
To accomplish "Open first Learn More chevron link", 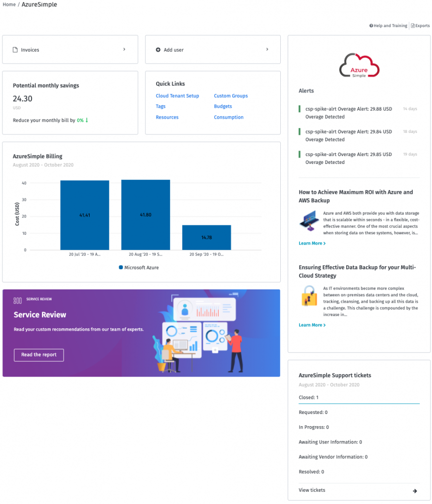I will (x=312, y=243).
